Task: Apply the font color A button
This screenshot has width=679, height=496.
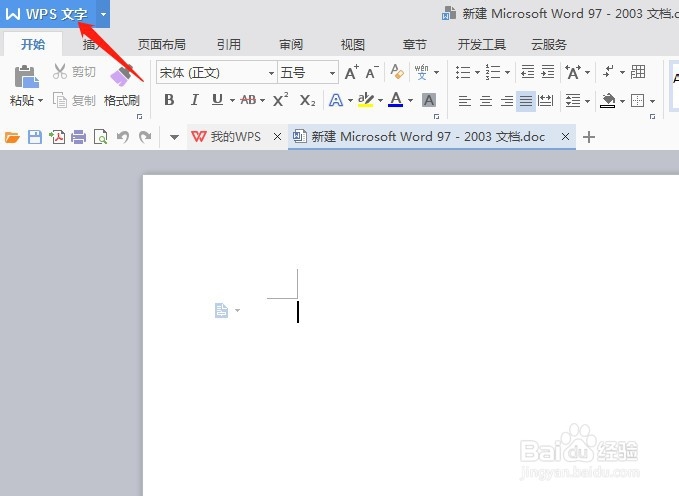Action: [x=395, y=100]
